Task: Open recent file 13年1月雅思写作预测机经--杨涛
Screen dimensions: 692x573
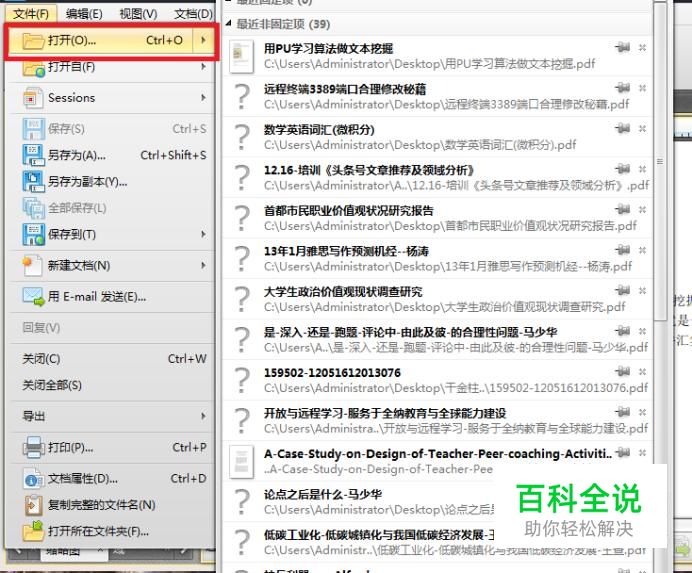Action: (437, 259)
